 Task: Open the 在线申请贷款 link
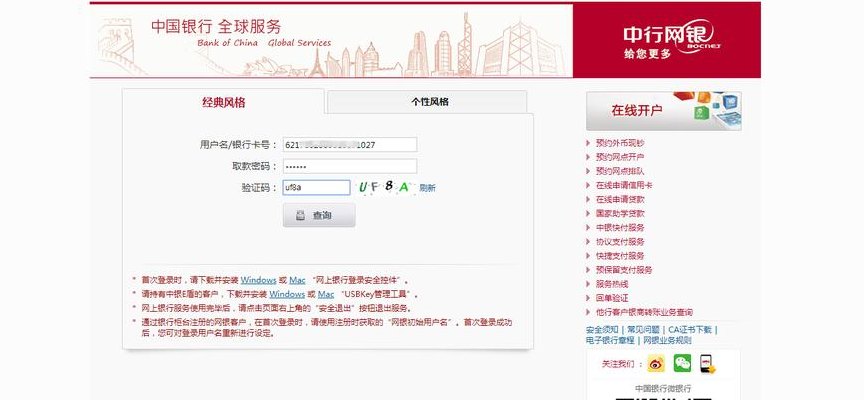(620, 199)
